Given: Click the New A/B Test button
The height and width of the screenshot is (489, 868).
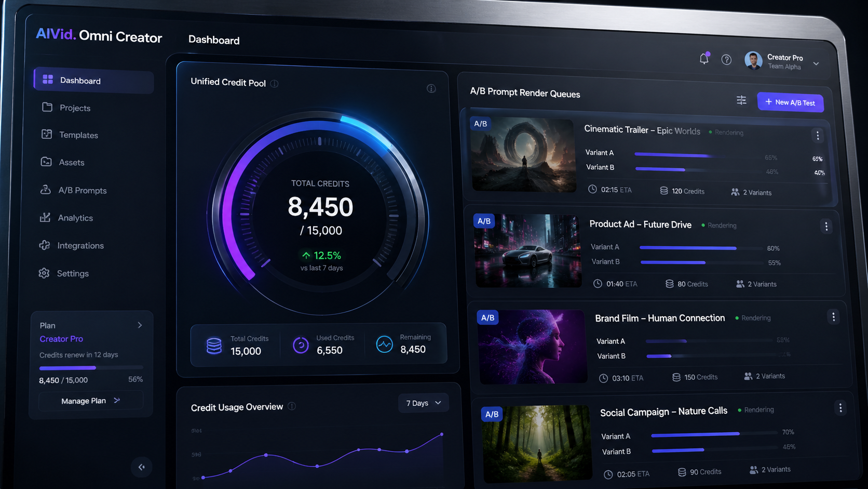Looking at the screenshot, I should coord(790,102).
